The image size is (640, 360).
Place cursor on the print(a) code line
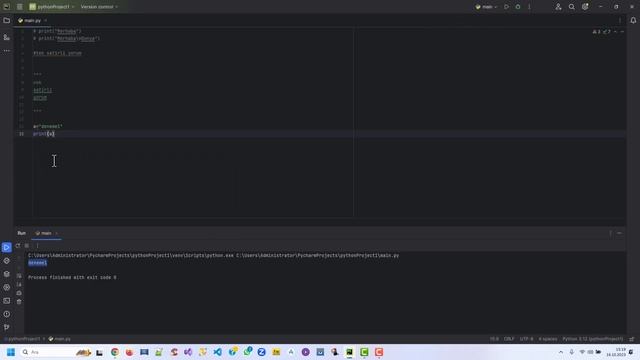[x=44, y=134]
